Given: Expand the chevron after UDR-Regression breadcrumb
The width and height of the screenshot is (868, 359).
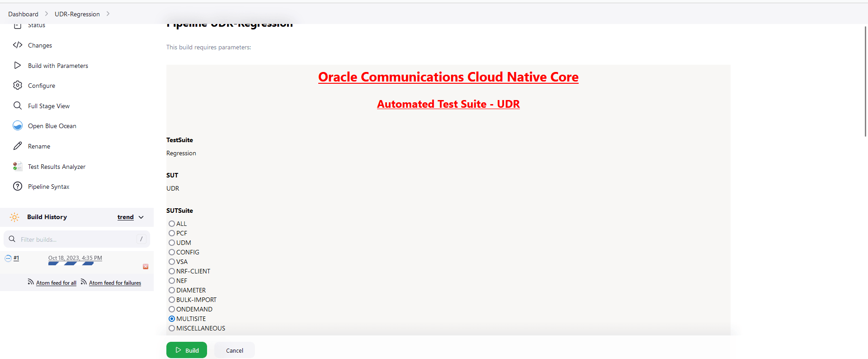Looking at the screenshot, I should click(x=108, y=14).
